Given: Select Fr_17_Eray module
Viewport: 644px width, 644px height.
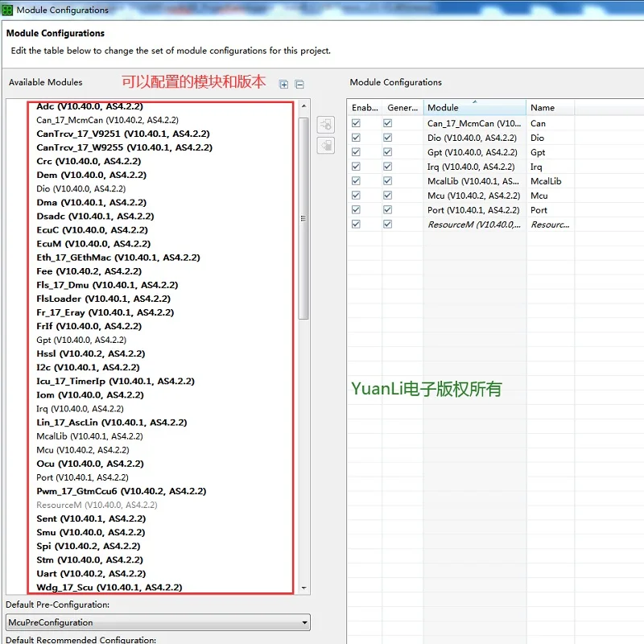Looking at the screenshot, I should (105, 312).
